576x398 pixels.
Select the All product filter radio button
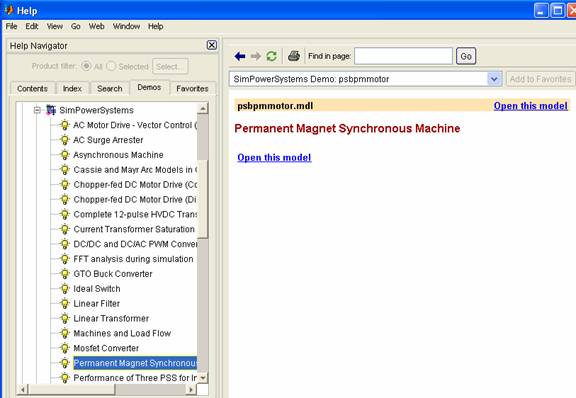tap(86, 66)
